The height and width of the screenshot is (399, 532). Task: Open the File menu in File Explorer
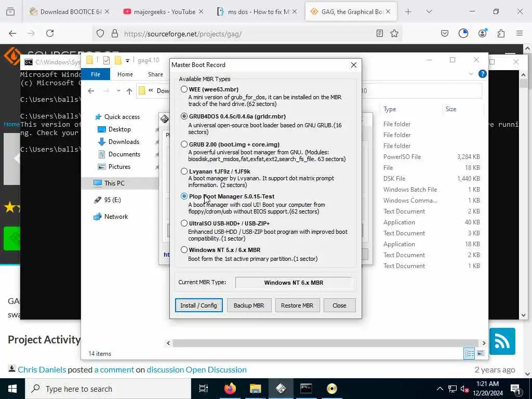(x=96, y=74)
